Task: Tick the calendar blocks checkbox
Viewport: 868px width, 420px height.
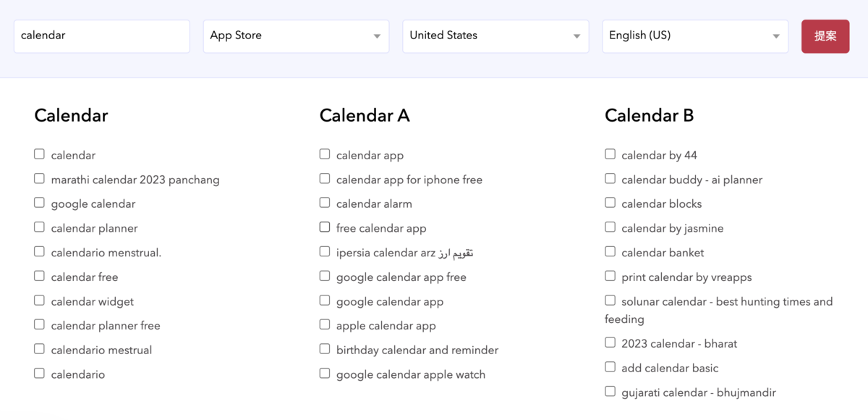Action: coord(610,203)
